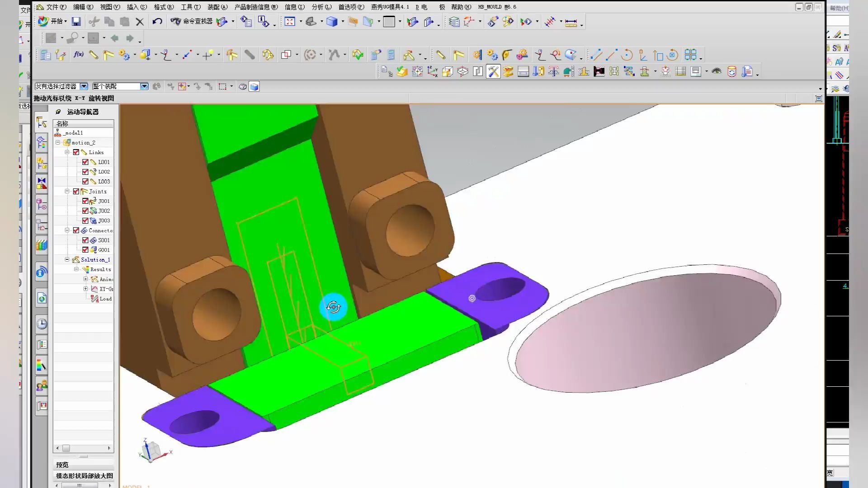Click the Fit view icon
The width and height of the screenshot is (868, 488).
tap(290, 21)
